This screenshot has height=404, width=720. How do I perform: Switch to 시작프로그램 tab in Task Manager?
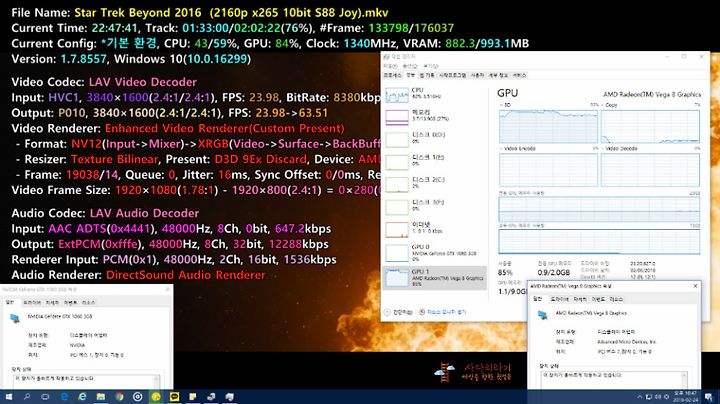(452, 75)
